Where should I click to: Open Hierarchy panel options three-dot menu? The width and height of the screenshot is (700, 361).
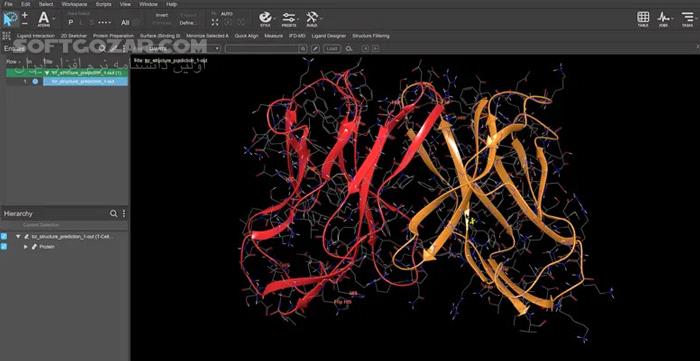point(124,214)
